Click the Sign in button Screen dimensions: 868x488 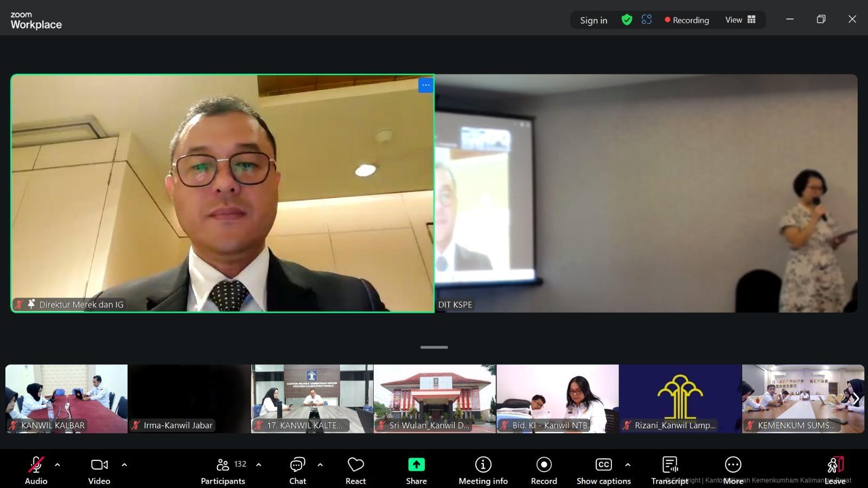pos(593,20)
